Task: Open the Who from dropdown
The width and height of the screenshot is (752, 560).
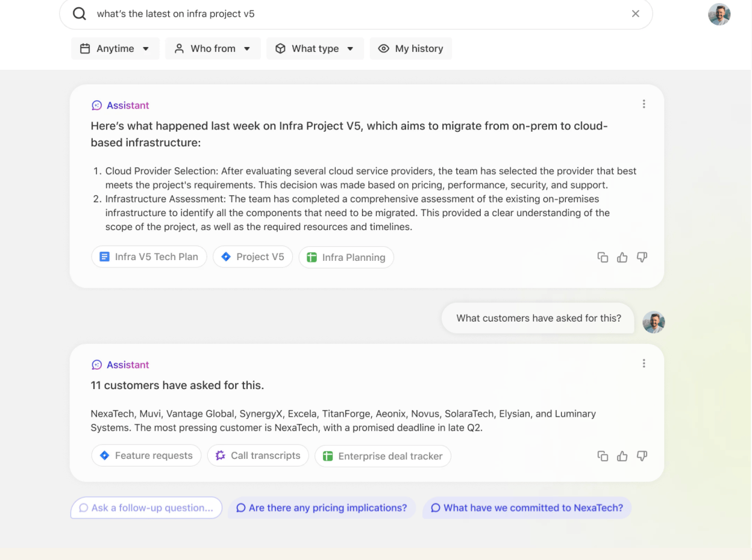Action: pyautogui.click(x=212, y=49)
